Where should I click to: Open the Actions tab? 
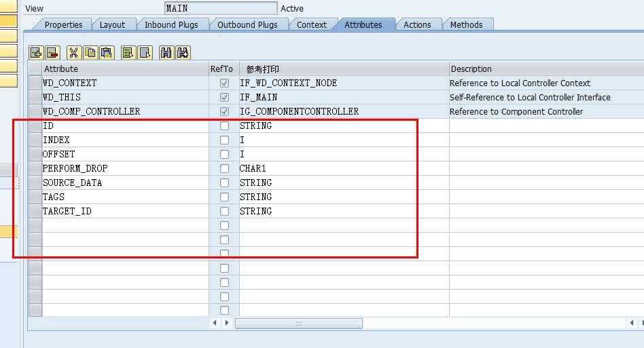417,24
